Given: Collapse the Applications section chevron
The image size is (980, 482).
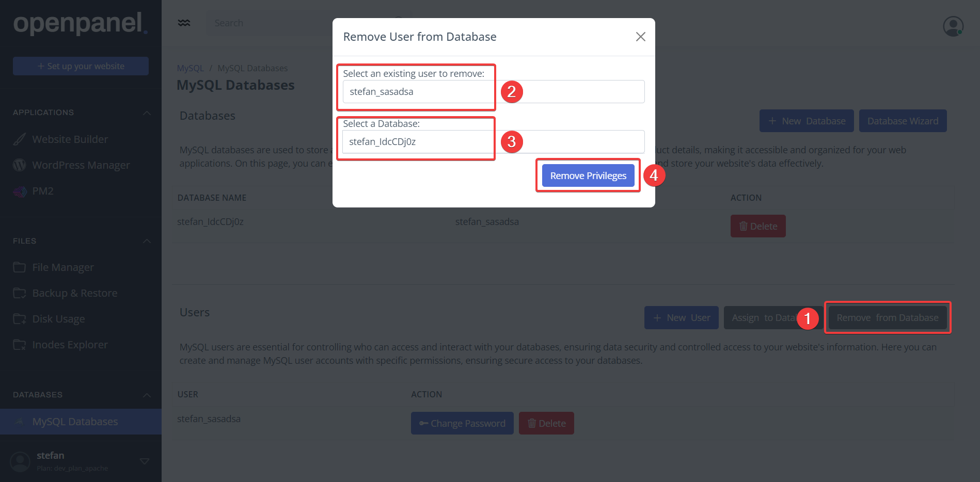Looking at the screenshot, I should click(x=147, y=113).
